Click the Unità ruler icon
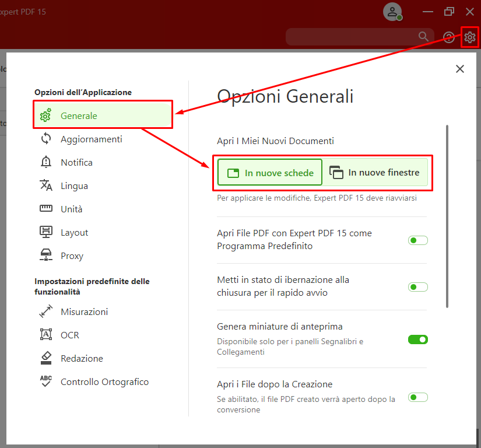The image size is (481, 448). click(x=46, y=209)
